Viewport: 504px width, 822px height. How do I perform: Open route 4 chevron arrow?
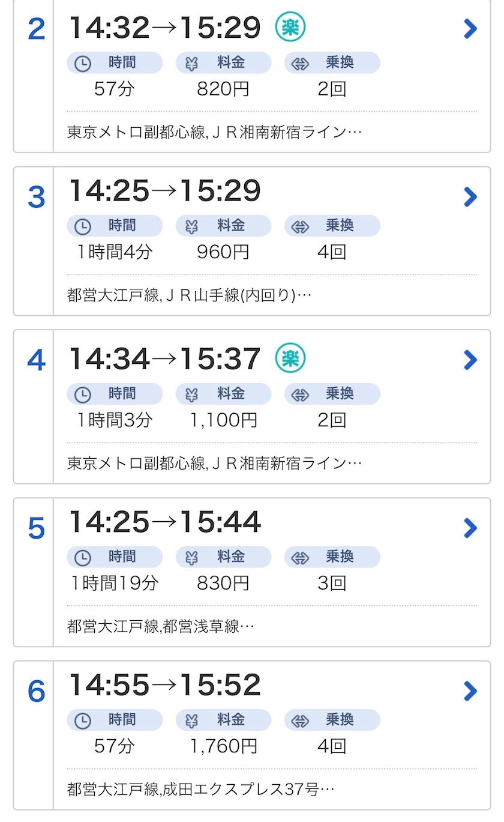point(470,360)
